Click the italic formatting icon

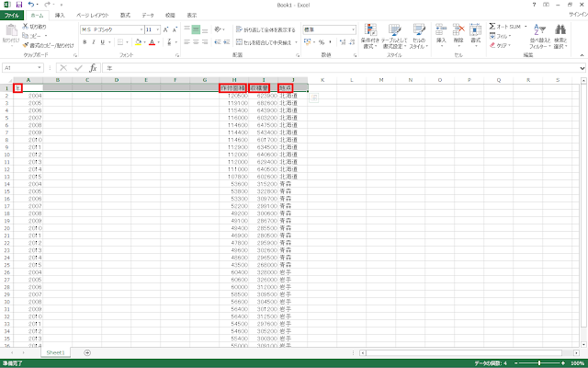(93, 42)
